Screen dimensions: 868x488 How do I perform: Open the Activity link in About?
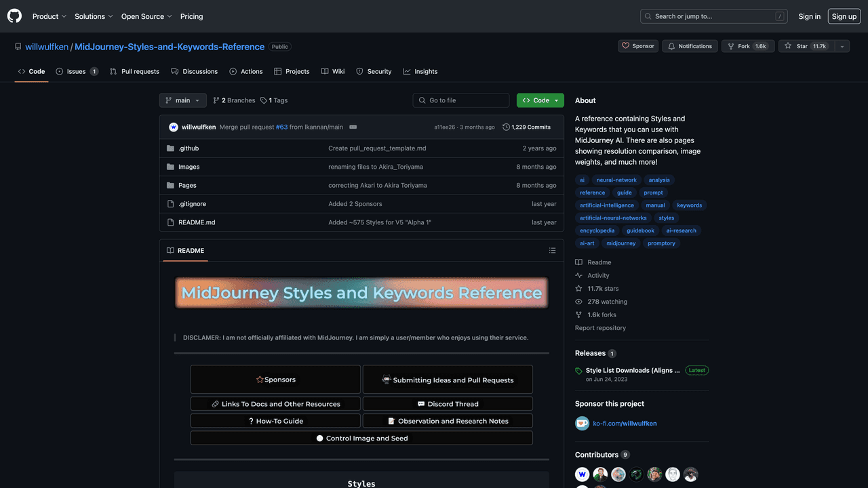coord(593,276)
